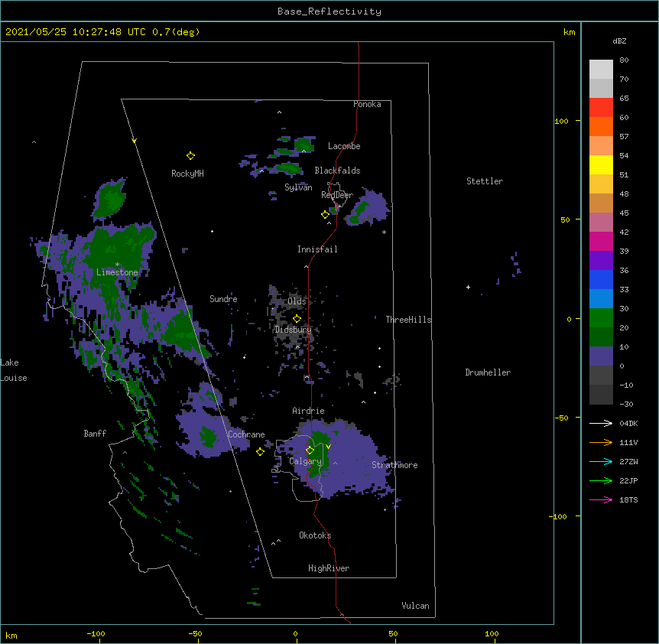Screen dimensions: 659x644
Task: Click the Blackfalds town label
Action: tap(337, 171)
